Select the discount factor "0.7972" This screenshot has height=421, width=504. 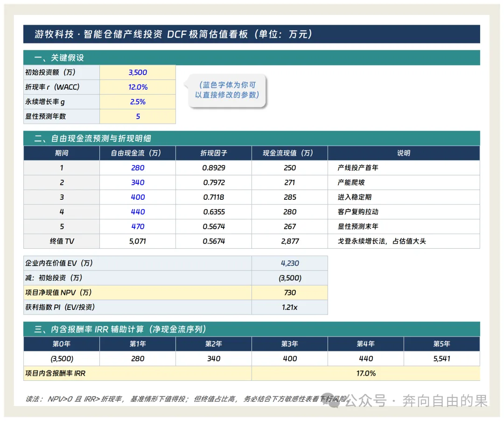[214, 182]
